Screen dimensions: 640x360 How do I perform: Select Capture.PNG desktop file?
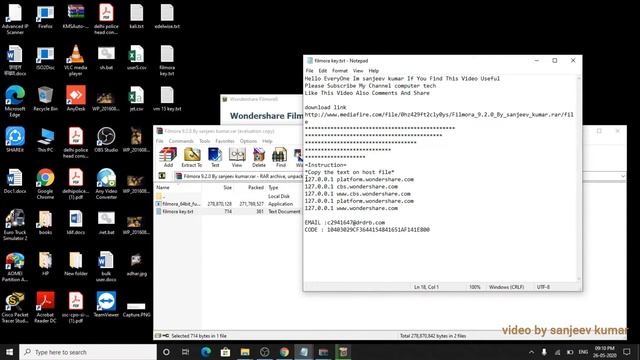[x=136, y=309]
